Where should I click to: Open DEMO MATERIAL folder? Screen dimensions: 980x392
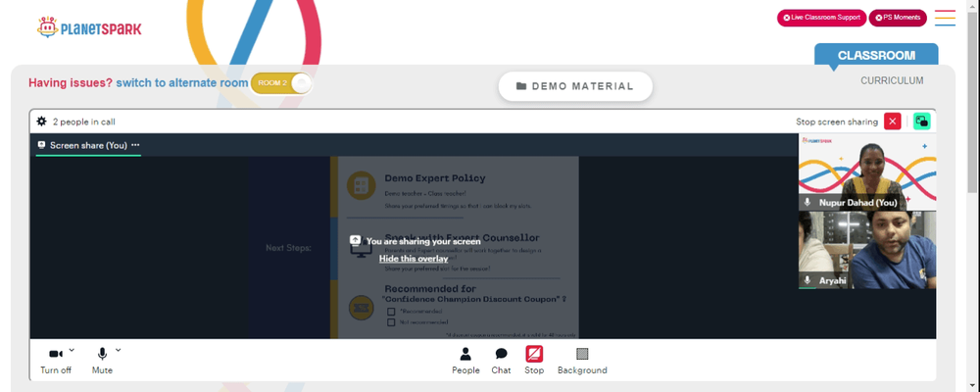point(575,86)
